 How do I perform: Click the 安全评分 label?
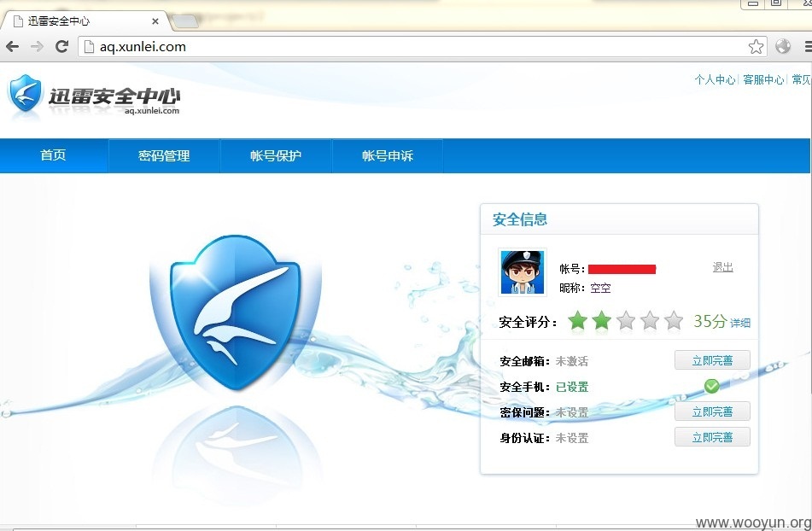(527, 322)
